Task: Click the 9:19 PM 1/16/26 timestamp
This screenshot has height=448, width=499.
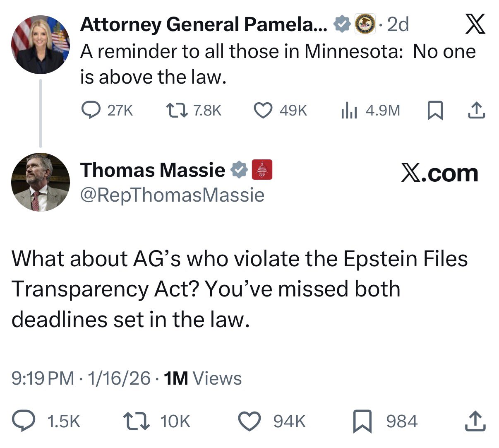Action: [x=81, y=378]
